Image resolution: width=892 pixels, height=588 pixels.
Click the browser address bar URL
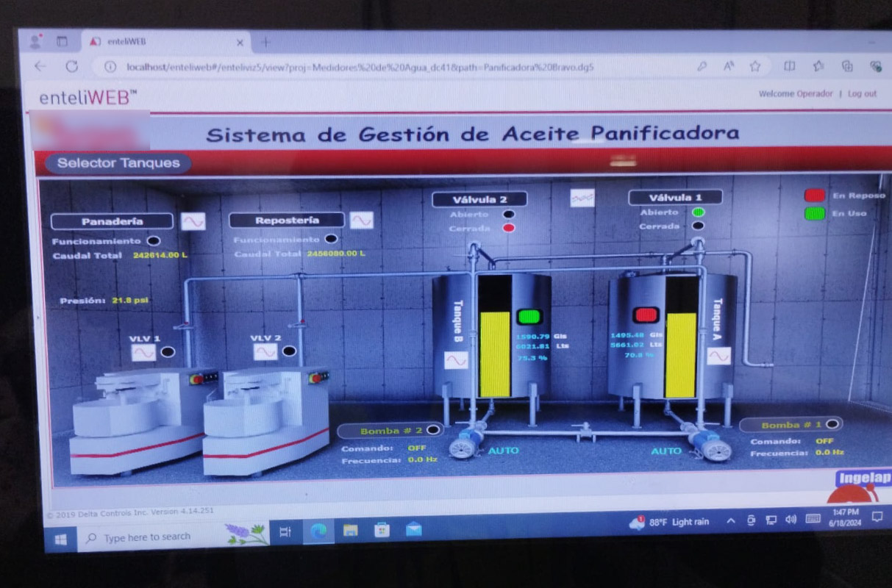point(360,67)
